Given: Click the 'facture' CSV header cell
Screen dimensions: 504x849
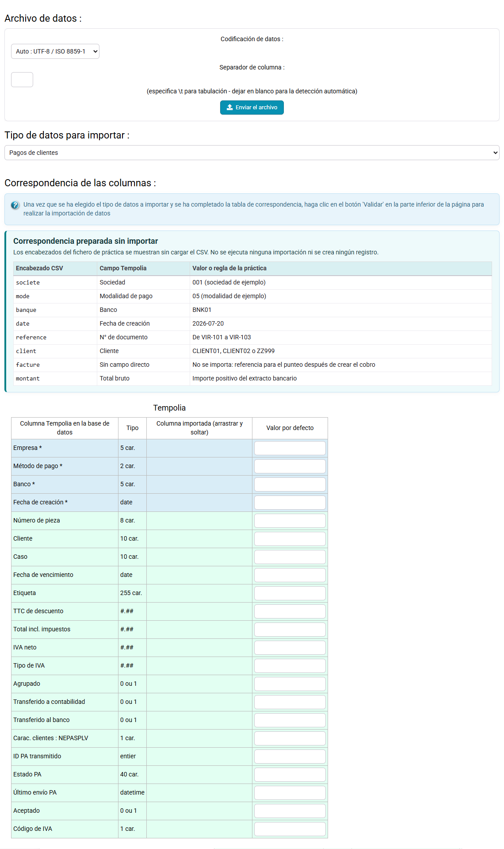Looking at the screenshot, I should (x=55, y=365).
